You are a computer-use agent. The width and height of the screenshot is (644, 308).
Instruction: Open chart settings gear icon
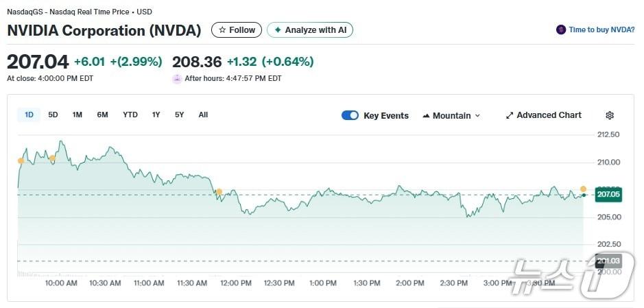610,116
